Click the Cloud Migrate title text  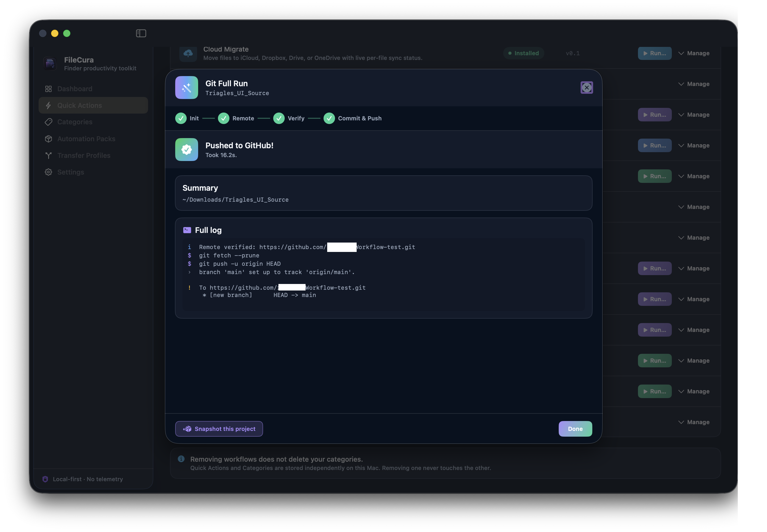pyautogui.click(x=226, y=49)
